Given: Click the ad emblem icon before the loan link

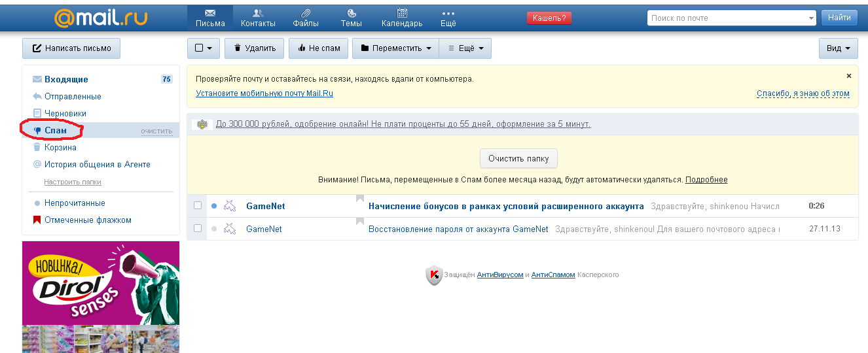Looking at the screenshot, I should (x=204, y=124).
